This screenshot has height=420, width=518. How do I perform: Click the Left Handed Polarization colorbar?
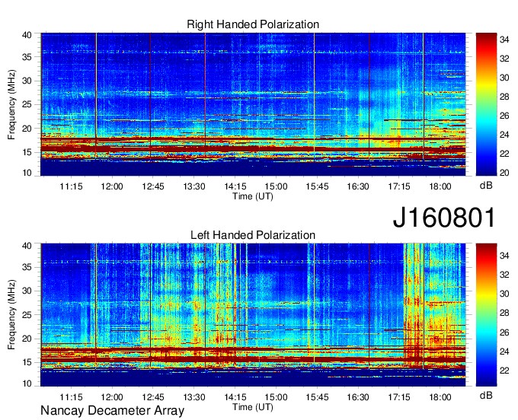486,314
